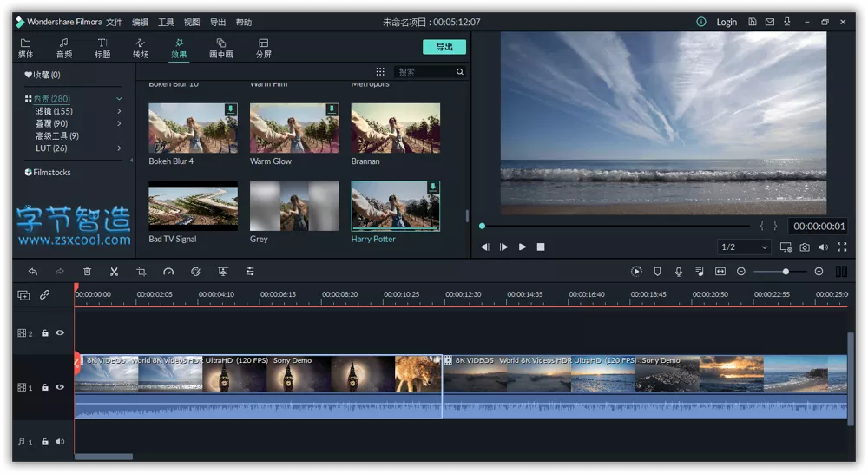Click the timeline zoom slider handle

786,272
